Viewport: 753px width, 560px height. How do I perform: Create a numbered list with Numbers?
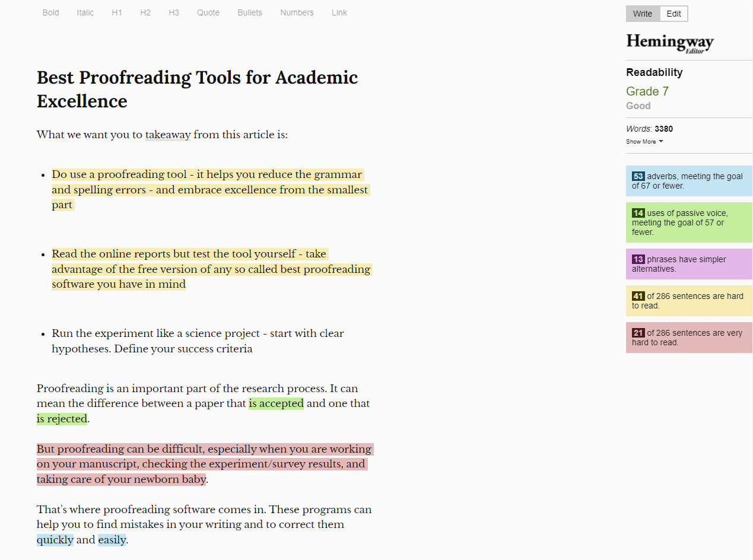tap(297, 12)
